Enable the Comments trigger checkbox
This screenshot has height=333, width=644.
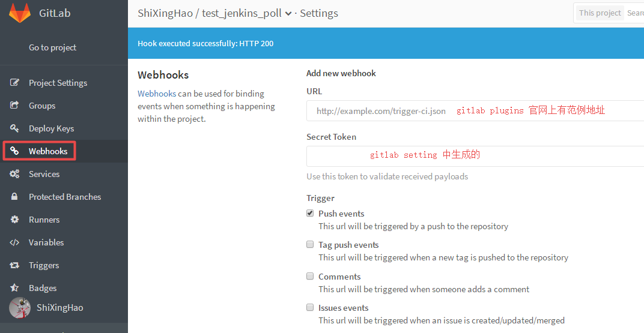[x=310, y=276]
